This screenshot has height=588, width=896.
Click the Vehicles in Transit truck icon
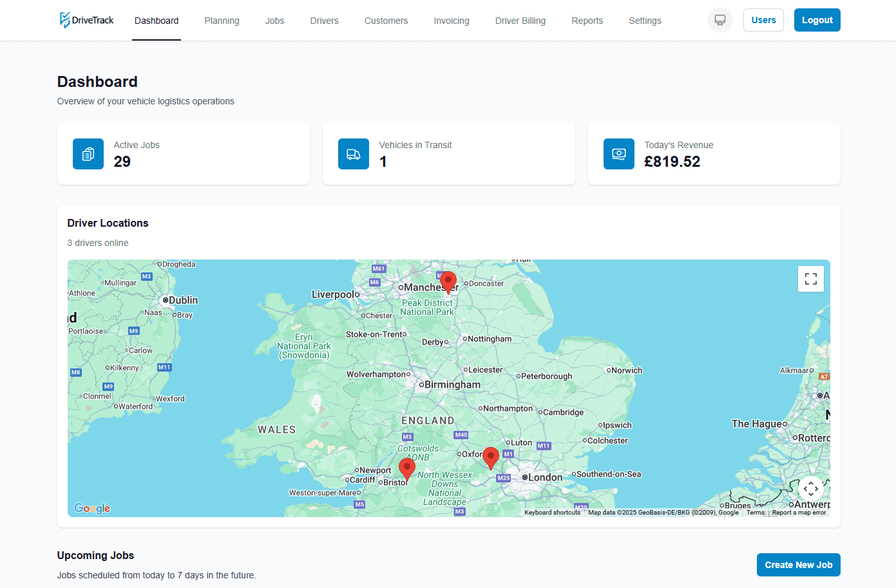[354, 154]
